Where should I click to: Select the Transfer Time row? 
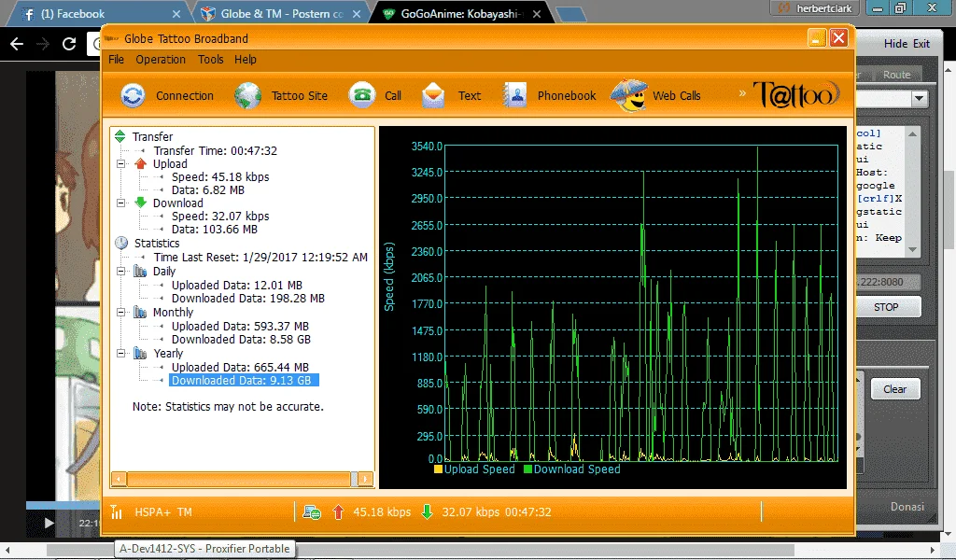216,150
